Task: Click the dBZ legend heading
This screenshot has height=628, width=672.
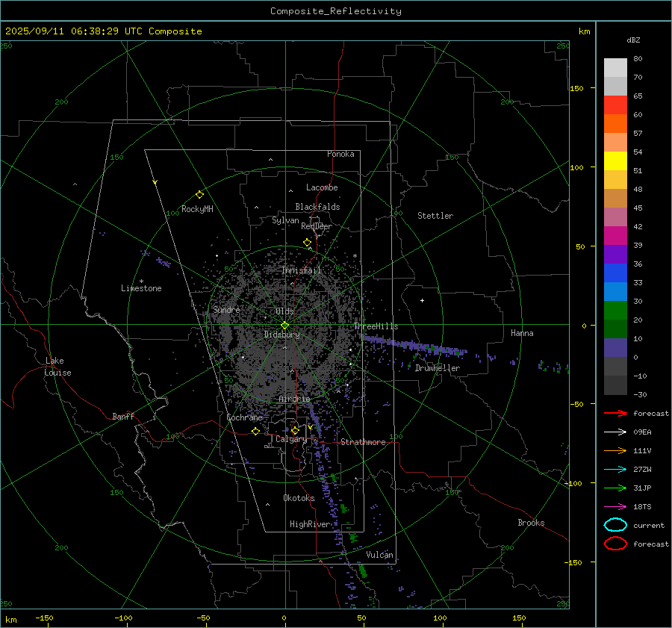Action: 633,40
